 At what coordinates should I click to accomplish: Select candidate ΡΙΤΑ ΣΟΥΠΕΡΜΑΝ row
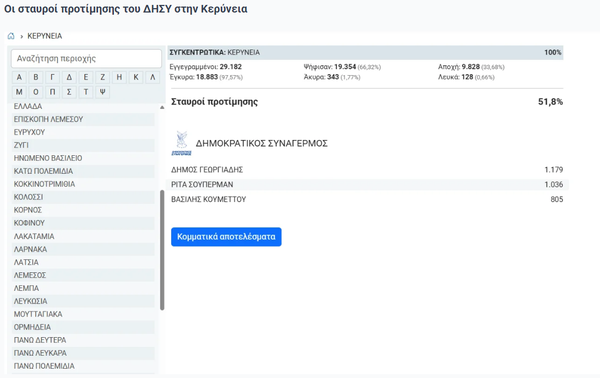tap(367, 184)
